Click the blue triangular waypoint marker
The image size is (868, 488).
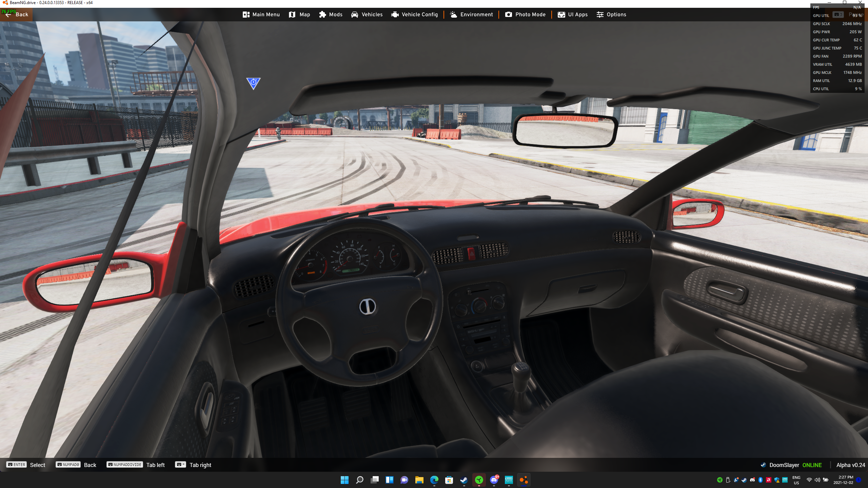click(x=253, y=83)
